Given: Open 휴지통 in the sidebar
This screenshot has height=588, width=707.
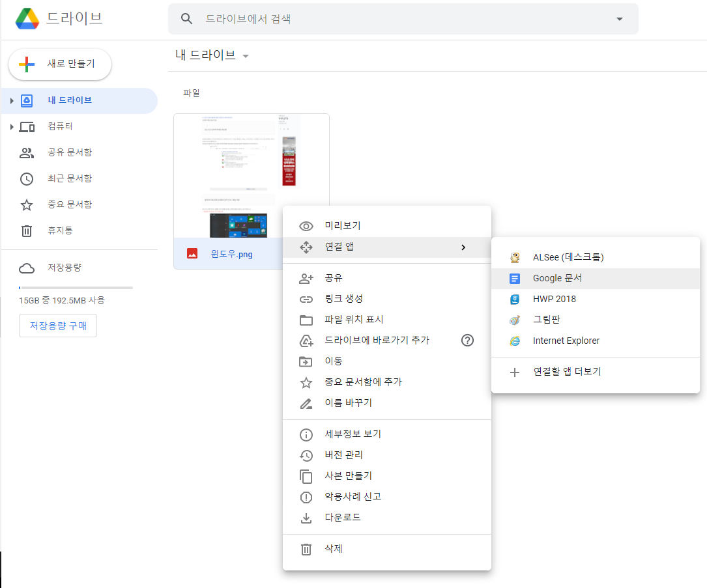Looking at the screenshot, I should point(79,231).
